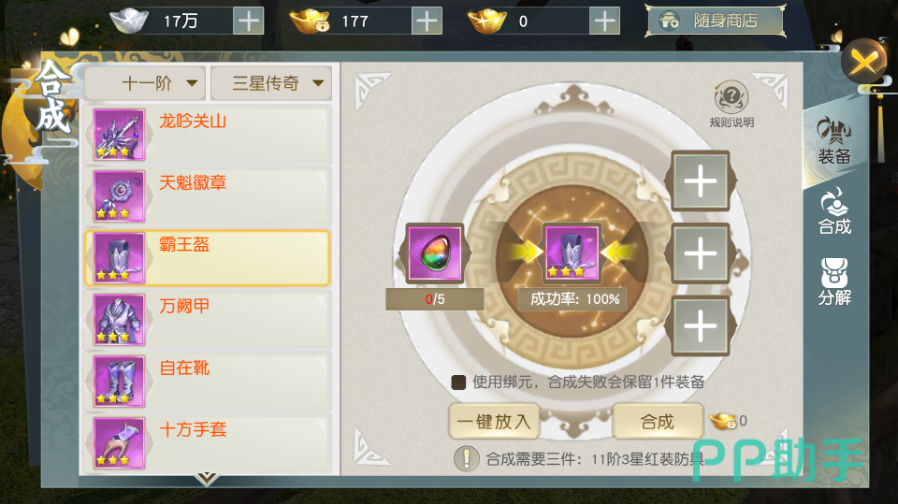Add bound gold with the plus next to 177
This screenshot has width=898, height=504.
pyautogui.click(x=427, y=21)
